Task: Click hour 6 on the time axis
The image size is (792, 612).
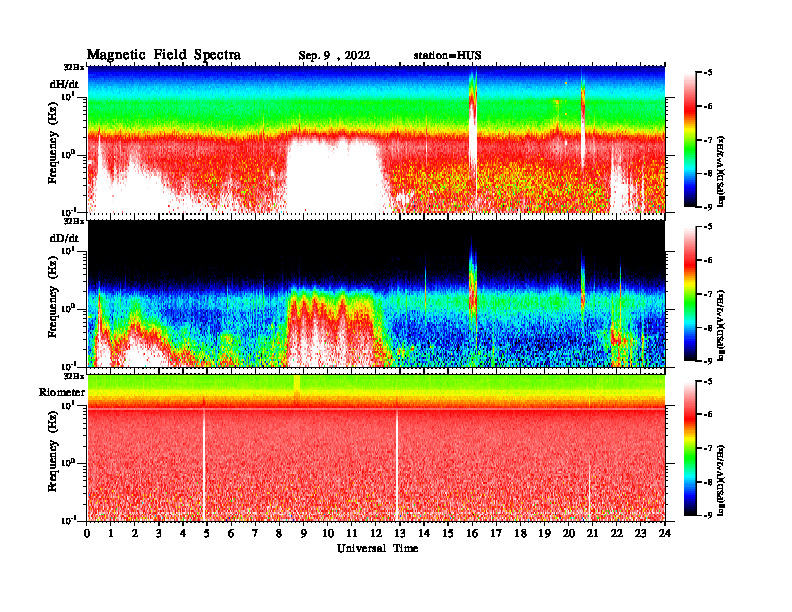Action: 231,534
